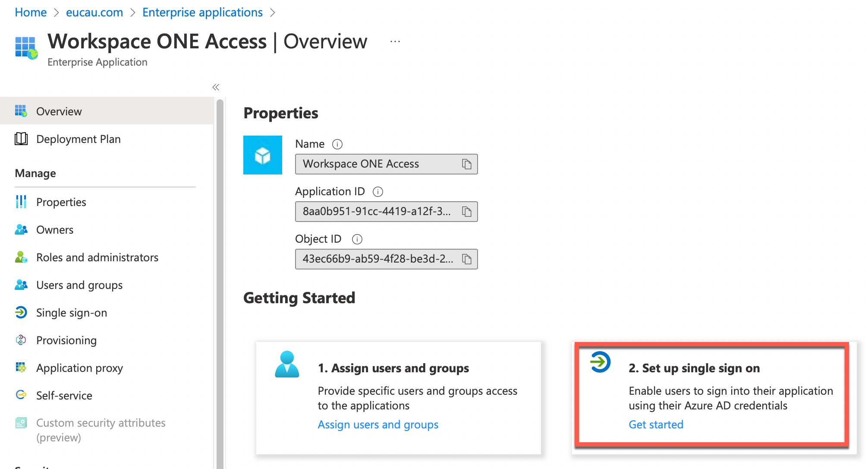Viewport: 868px width, 469px height.
Task: Click the user icon in Assign users card
Action: 287,364
